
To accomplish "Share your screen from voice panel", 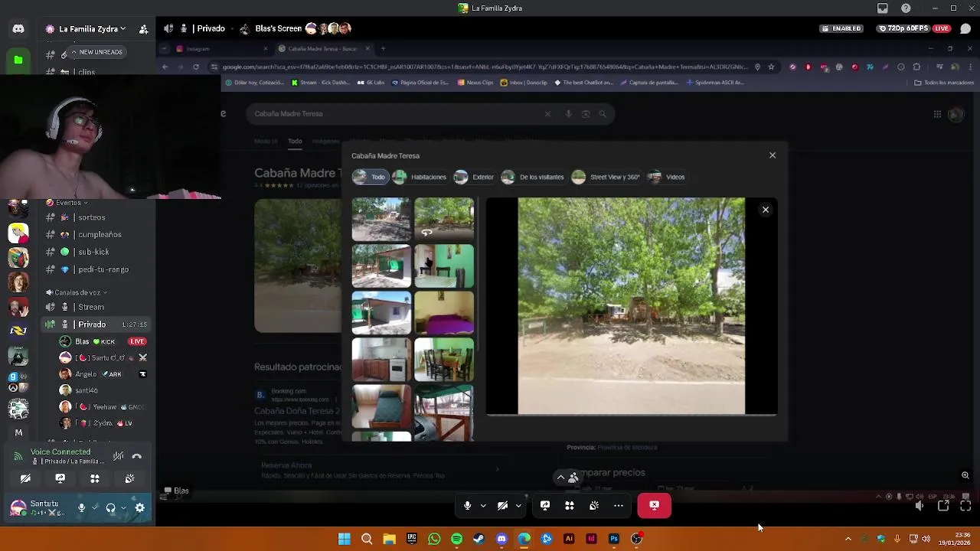I will (60, 478).
